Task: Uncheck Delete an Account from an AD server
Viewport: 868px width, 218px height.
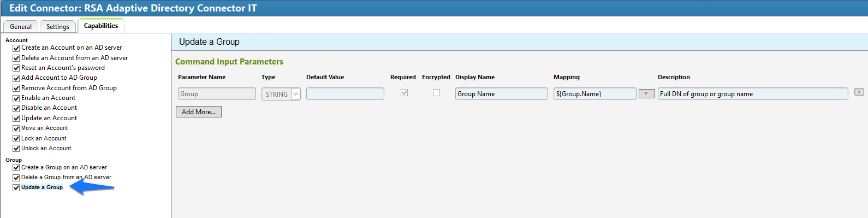Action: [x=16, y=58]
